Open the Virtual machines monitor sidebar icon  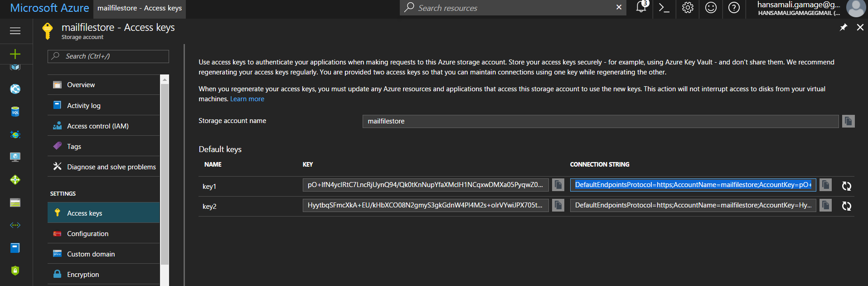(x=15, y=157)
